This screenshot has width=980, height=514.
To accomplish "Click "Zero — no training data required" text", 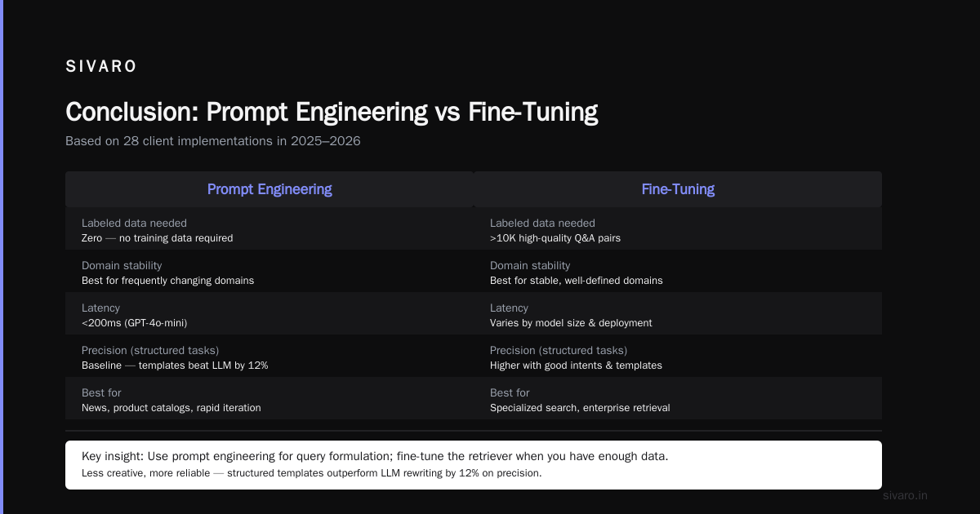I will click(x=157, y=238).
